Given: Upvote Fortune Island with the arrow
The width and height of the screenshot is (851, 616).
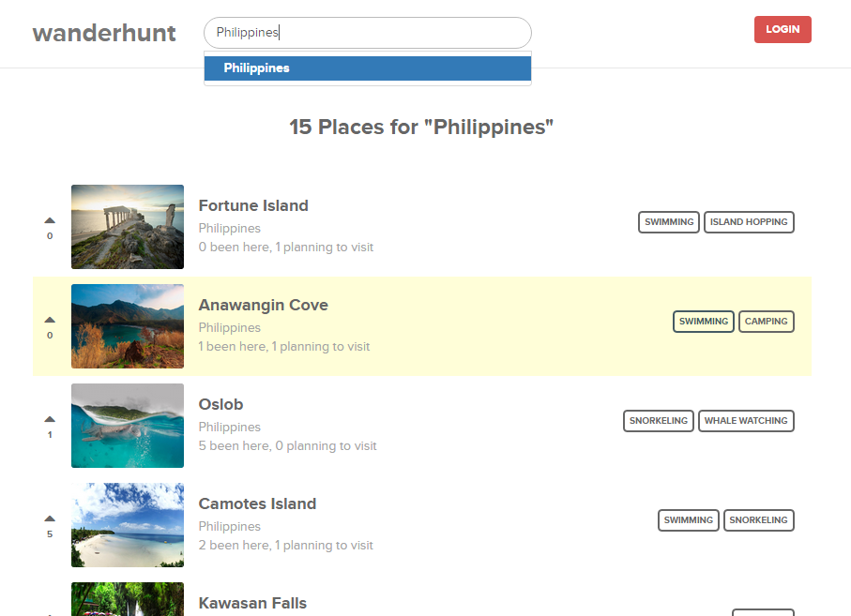Looking at the screenshot, I should click(50, 220).
